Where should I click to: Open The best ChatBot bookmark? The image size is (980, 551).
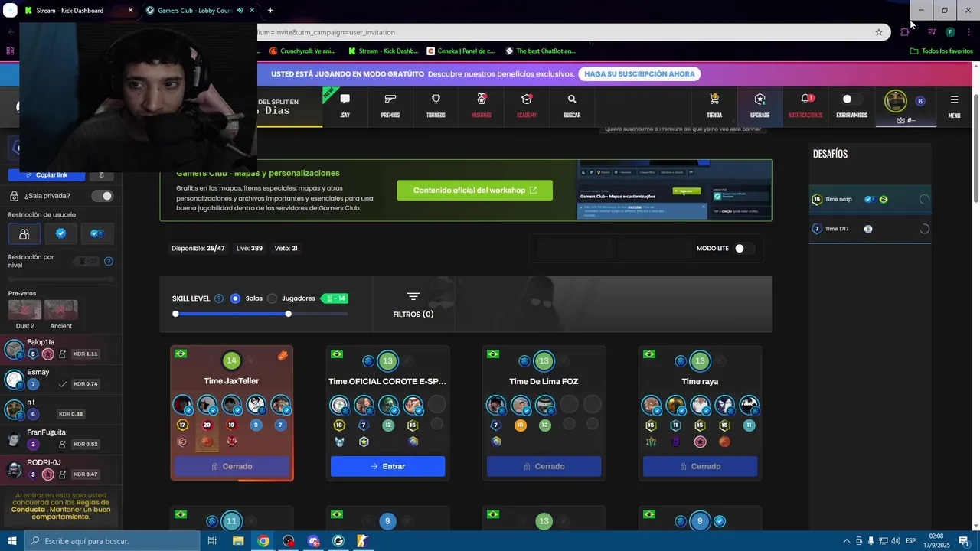pos(540,51)
